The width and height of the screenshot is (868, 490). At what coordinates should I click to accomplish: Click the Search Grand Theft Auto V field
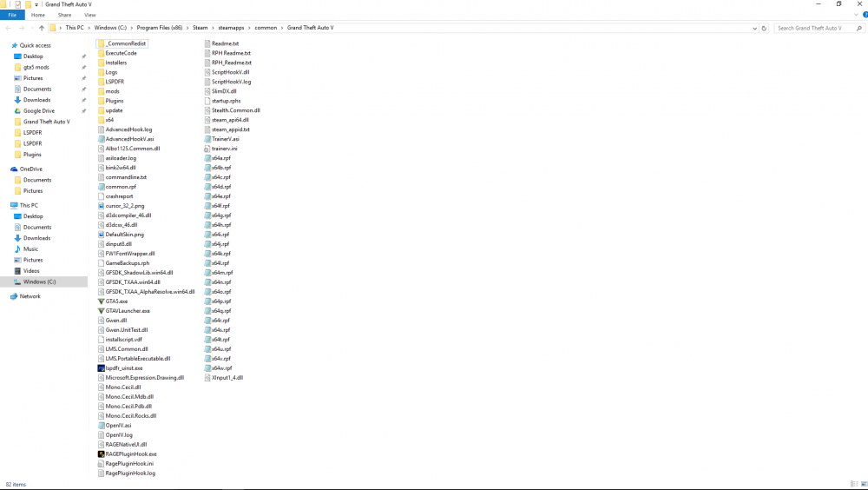pyautogui.click(x=814, y=28)
